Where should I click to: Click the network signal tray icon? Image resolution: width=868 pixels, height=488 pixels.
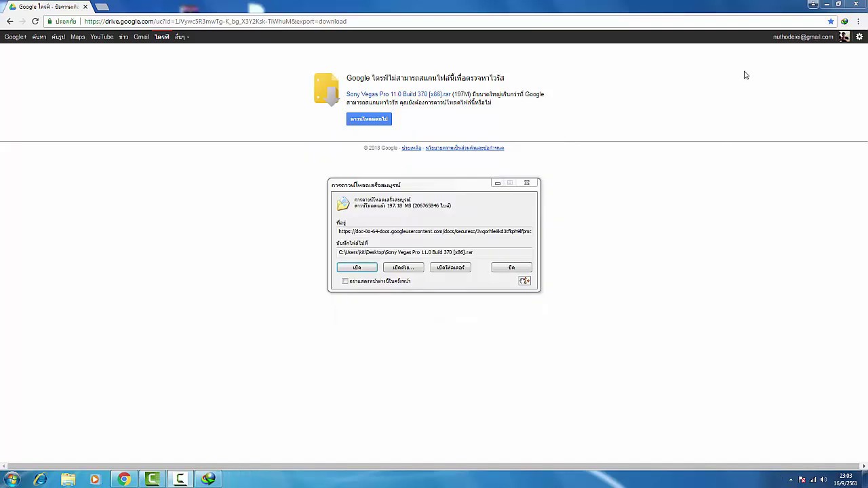(812, 479)
